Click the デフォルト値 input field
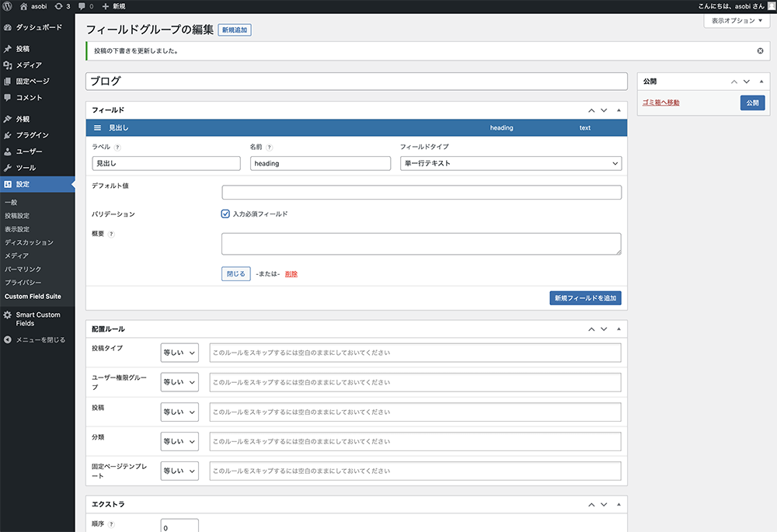 [x=421, y=193]
